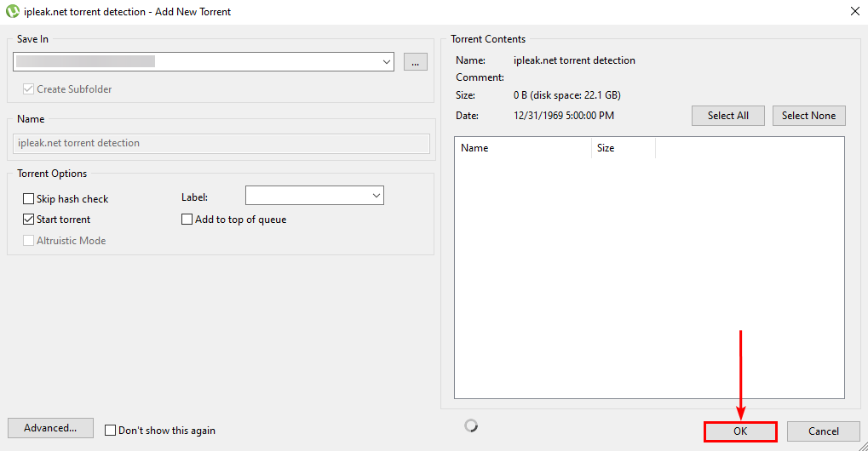Expand the Label dropdown list
The height and width of the screenshot is (451, 868).
tap(376, 196)
